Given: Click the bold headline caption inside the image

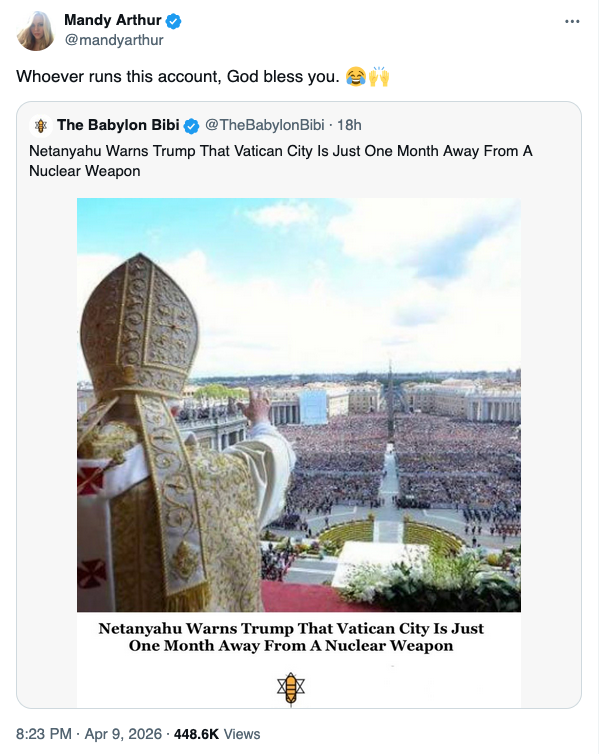Looking at the screenshot, I should point(291,637).
